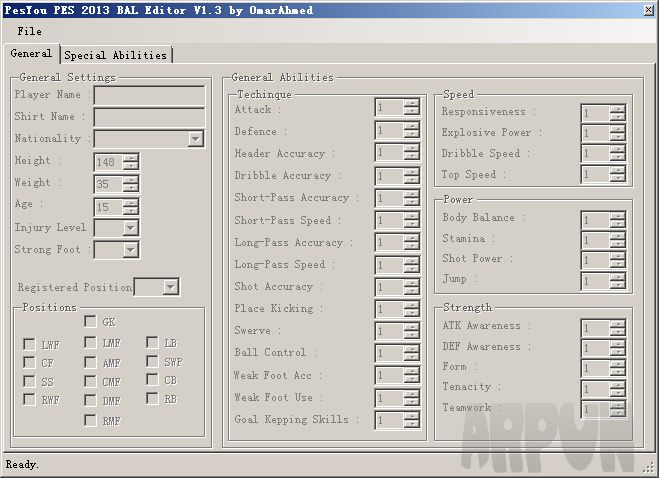Screen dimensions: 659x478
Task: Increase Top Speed with up arrow
Action: click(617, 170)
